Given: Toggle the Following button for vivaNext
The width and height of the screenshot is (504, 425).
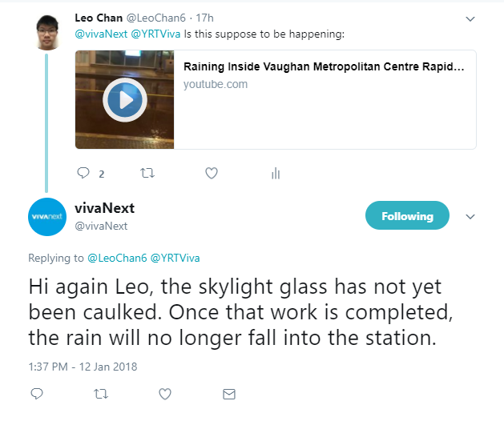Looking at the screenshot, I should pos(407,216).
